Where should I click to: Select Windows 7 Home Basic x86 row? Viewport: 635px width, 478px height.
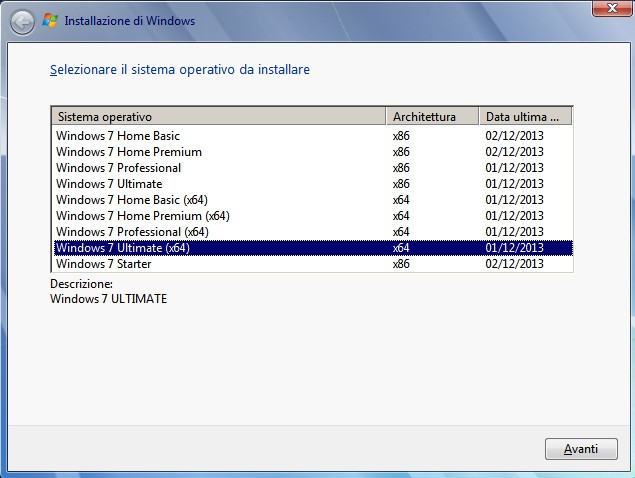313,136
